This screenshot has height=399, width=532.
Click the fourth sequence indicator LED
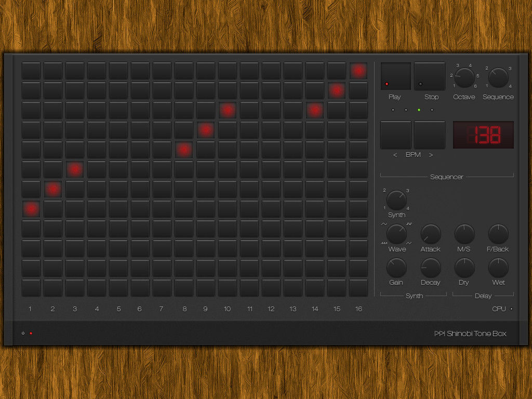tap(432, 110)
